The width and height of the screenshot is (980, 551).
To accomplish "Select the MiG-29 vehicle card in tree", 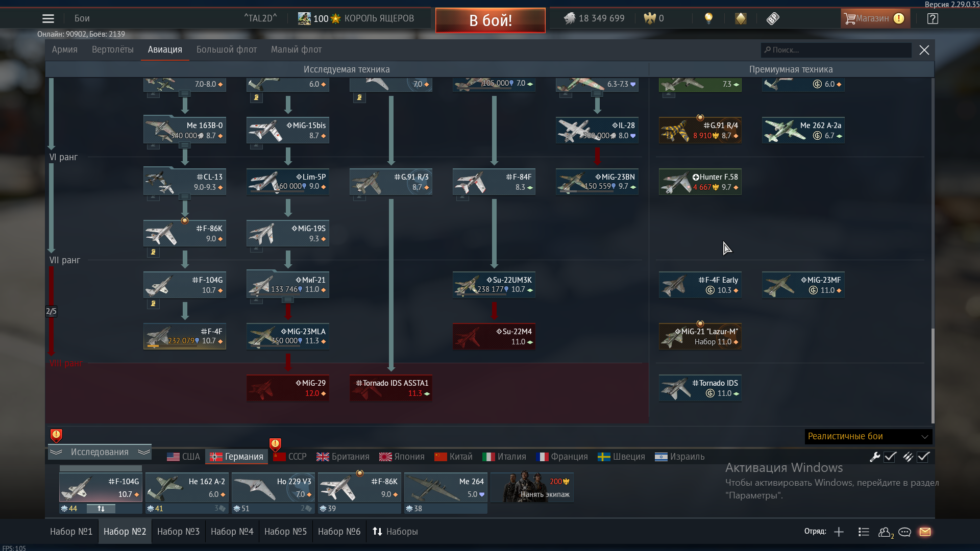I will tap(288, 388).
